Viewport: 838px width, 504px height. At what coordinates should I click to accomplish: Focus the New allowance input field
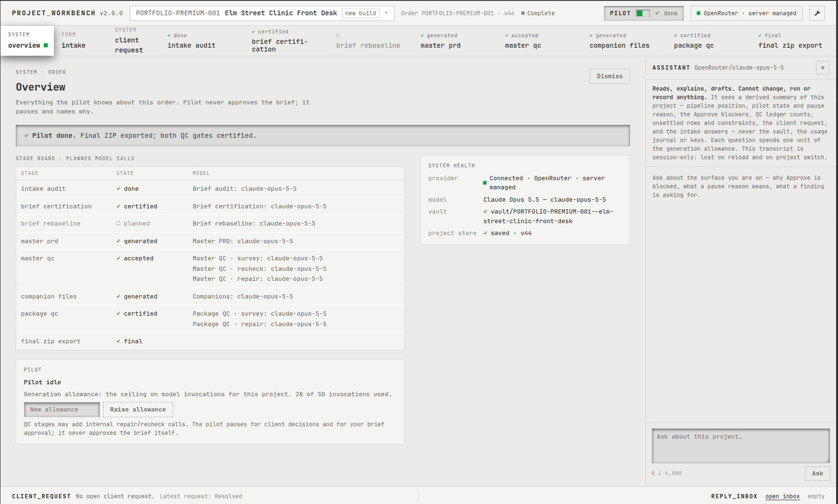(x=62, y=410)
